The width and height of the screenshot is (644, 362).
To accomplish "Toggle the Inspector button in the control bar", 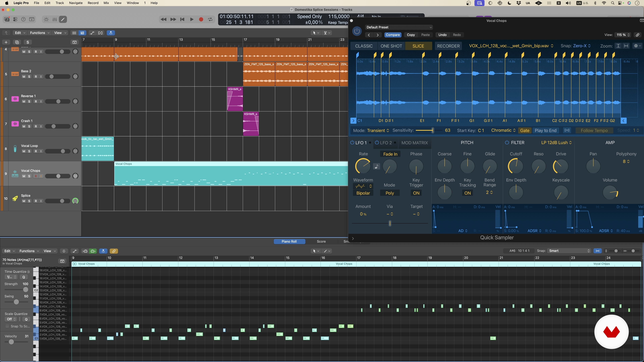I will (x=15, y=19).
